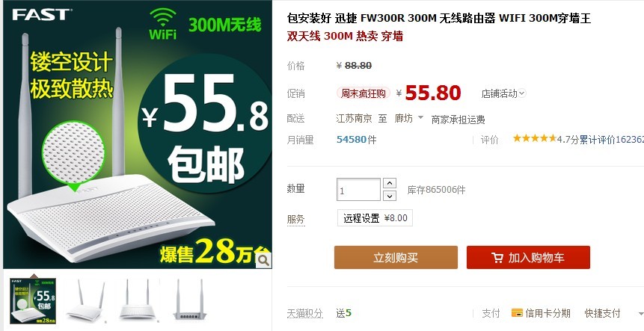644x331 pixels.
Task: Click the 加入购物车 button
Action: pyautogui.click(x=528, y=258)
